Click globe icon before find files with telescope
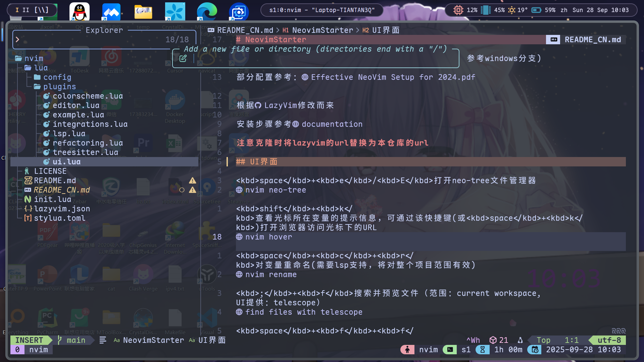 [x=239, y=312]
